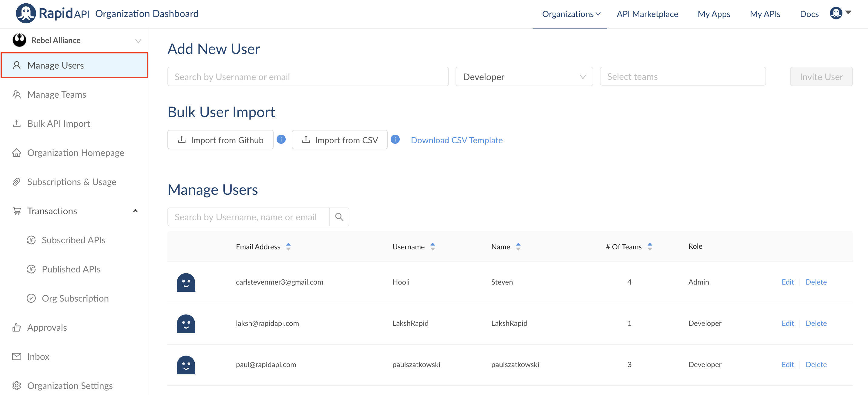Screen dimensions: 868x395
Task: Click the Download CSV Template link
Action: click(x=456, y=140)
